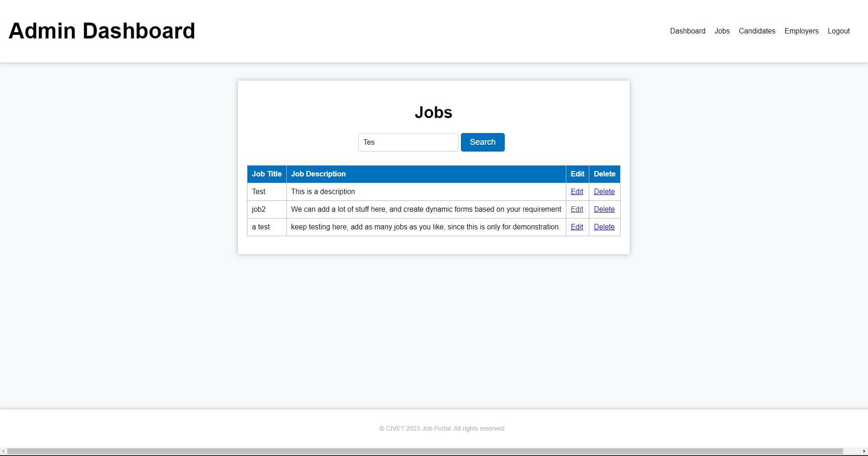Click the 'Jobs' heading above the search box
The height and width of the screenshot is (456, 868).
433,112
